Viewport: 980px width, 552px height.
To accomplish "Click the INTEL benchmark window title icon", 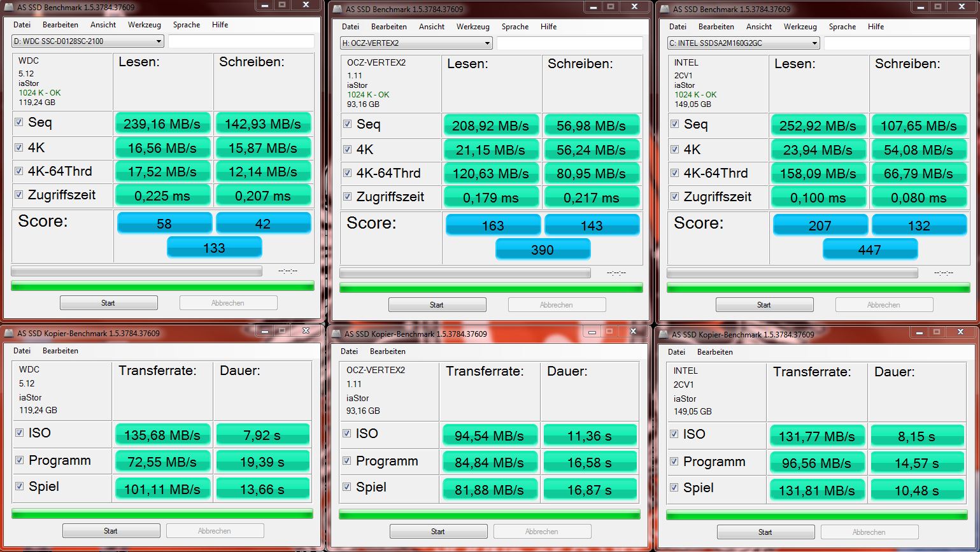I will click(x=664, y=9).
